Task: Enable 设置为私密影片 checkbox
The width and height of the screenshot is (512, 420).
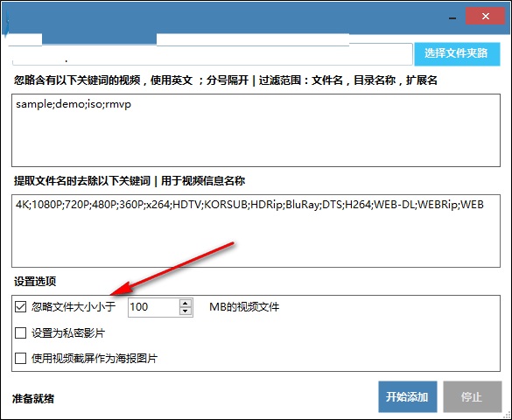Action: click(x=21, y=332)
